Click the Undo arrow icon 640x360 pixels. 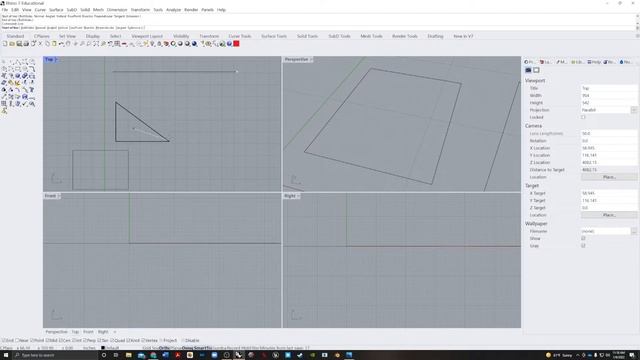[x=61, y=44]
